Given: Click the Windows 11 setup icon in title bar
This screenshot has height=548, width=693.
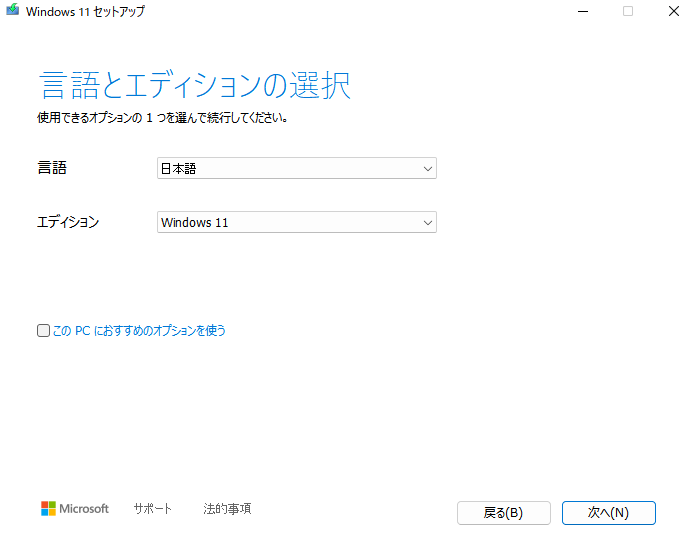Looking at the screenshot, I should (13, 11).
